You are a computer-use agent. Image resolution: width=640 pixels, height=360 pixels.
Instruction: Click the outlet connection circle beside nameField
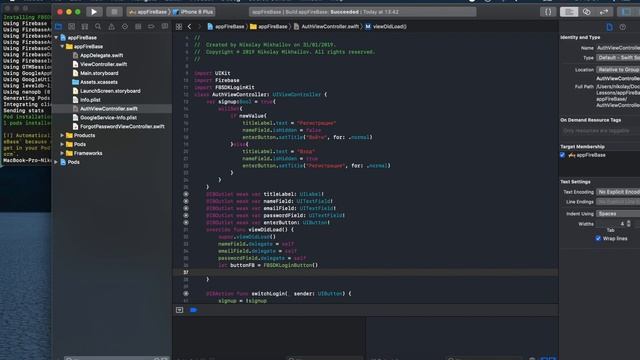tap(186, 201)
